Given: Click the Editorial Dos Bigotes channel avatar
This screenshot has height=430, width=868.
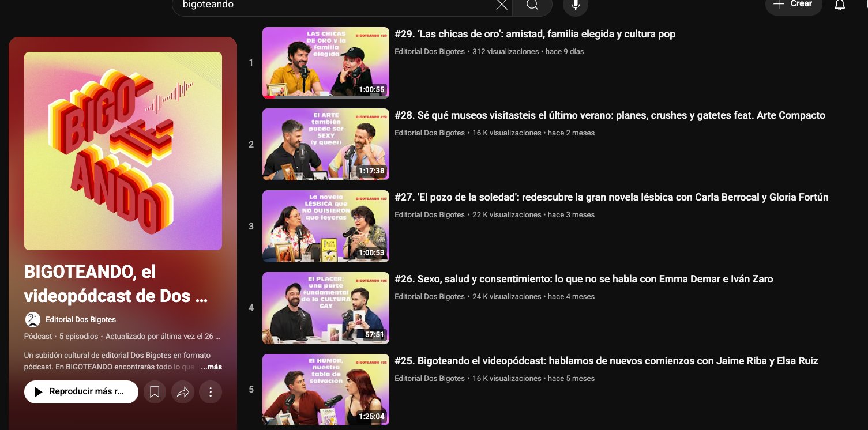Looking at the screenshot, I should point(33,319).
